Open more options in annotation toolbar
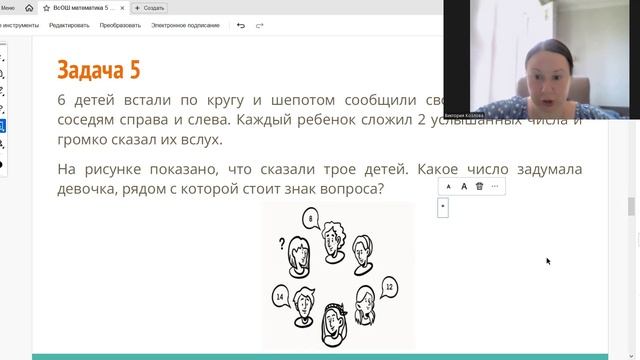Viewport: 640px width, 360px height. pyautogui.click(x=495, y=186)
